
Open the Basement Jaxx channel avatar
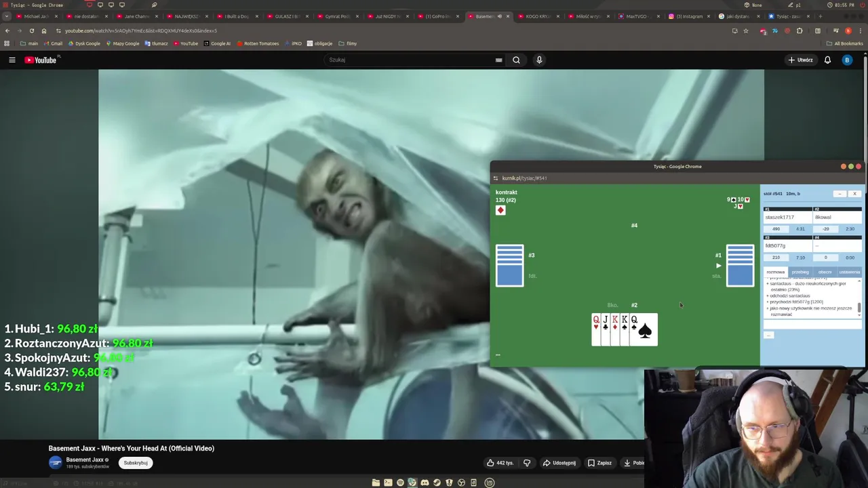pyautogui.click(x=55, y=462)
